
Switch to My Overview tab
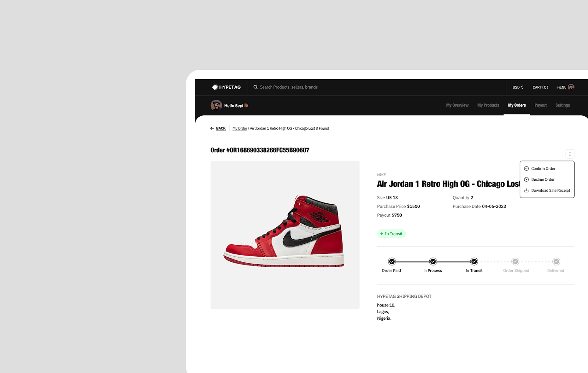[457, 105]
